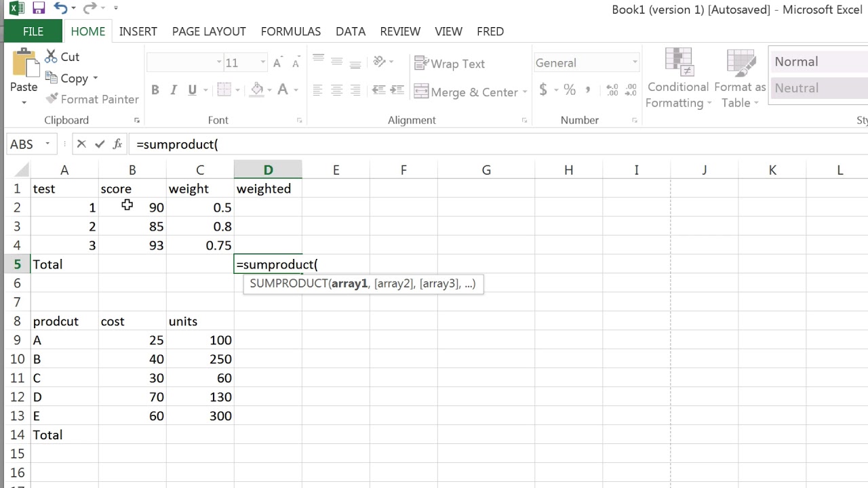Select column D header
The height and width of the screenshot is (488, 868).
tap(268, 170)
